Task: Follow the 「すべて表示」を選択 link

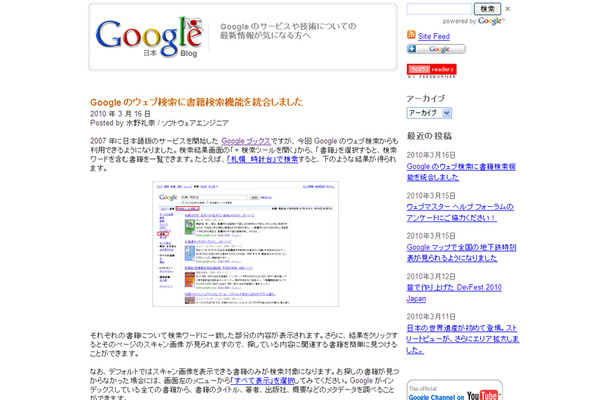Action: click(x=263, y=381)
